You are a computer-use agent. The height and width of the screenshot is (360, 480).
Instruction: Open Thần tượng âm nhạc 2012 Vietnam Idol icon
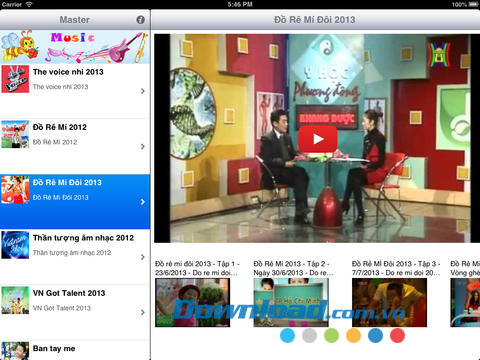click(15, 245)
